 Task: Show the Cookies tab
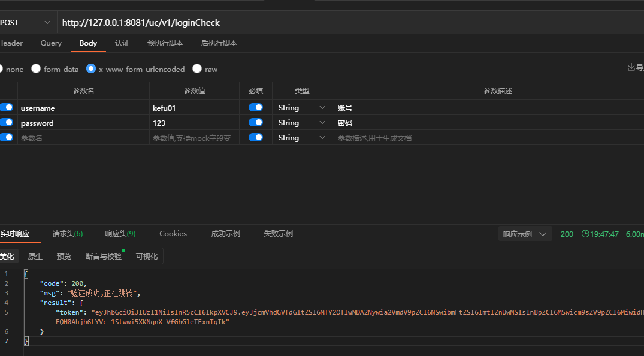point(173,234)
